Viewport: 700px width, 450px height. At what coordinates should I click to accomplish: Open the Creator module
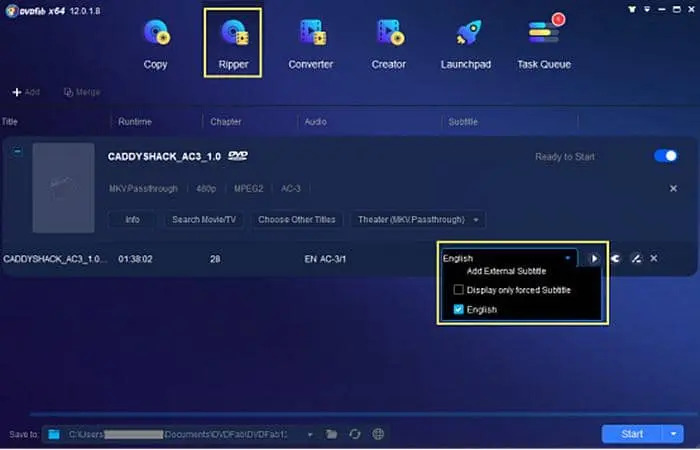coord(388,44)
